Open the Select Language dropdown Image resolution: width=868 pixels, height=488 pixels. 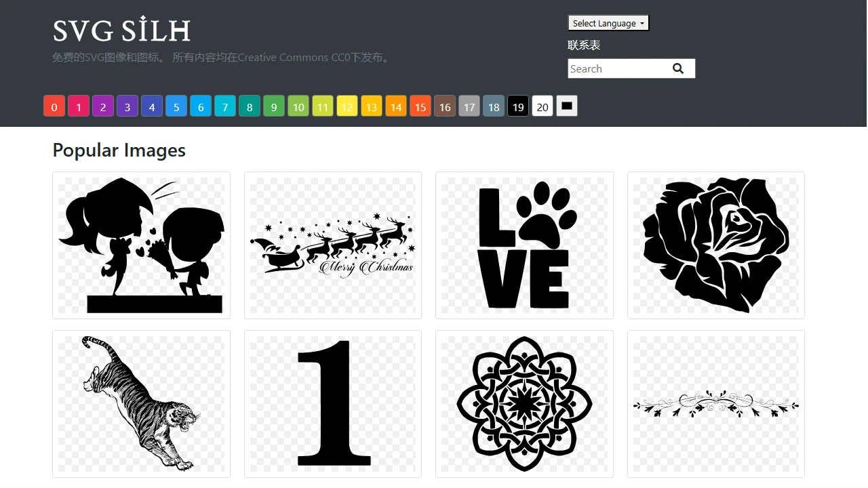click(x=608, y=23)
